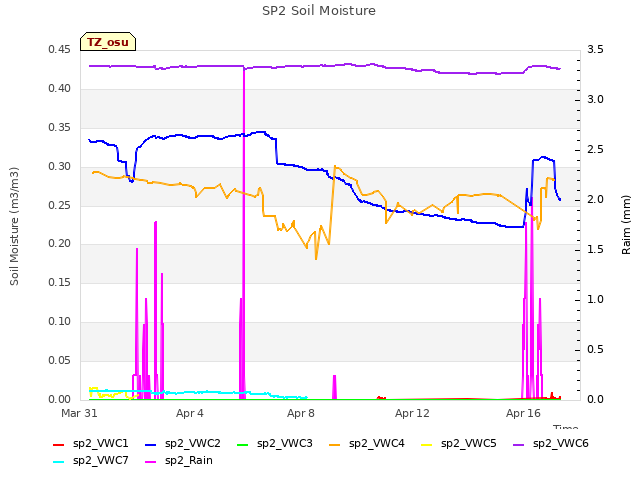Click the Apr 12 x-axis date label
This screenshot has height=480, width=640.
[412, 413]
